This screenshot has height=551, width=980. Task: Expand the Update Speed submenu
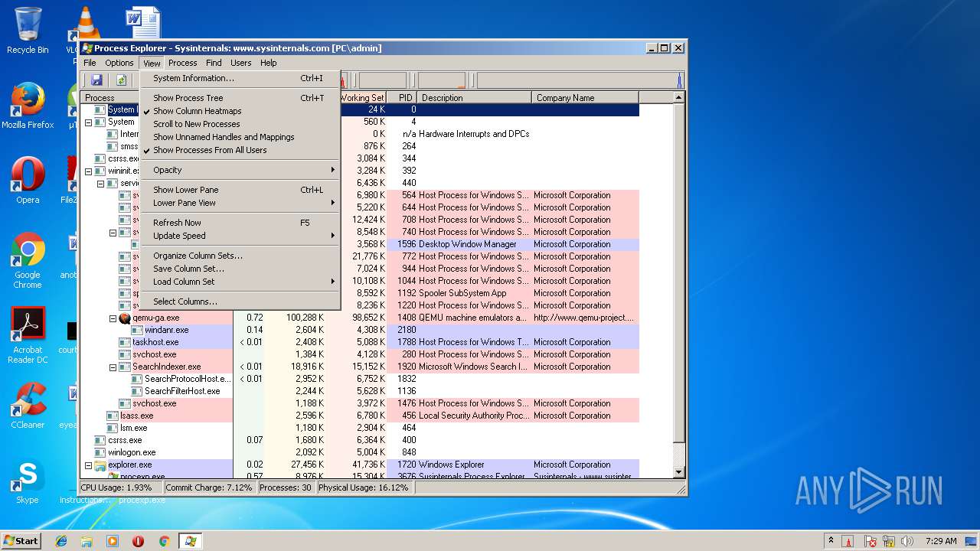point(240,236)
